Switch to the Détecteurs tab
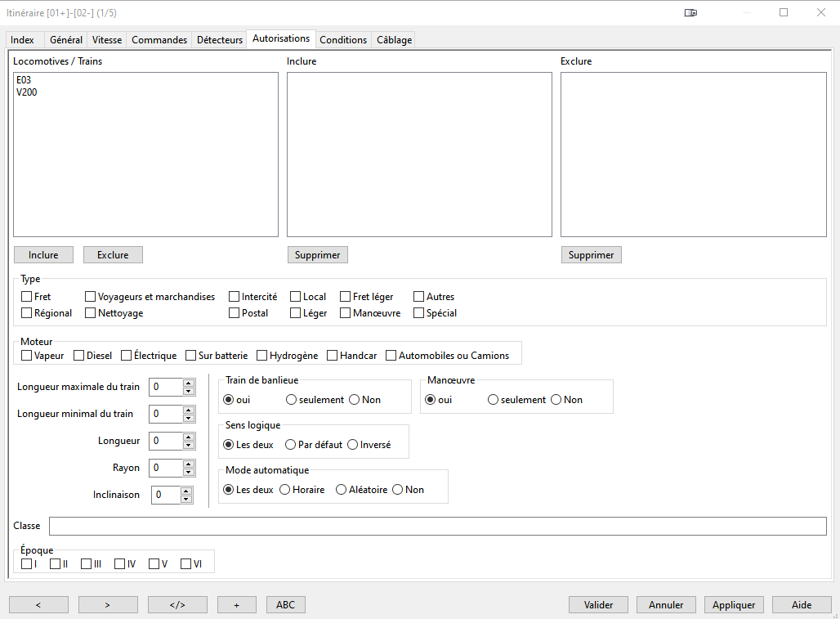The image size is (840, 619). 220,39
